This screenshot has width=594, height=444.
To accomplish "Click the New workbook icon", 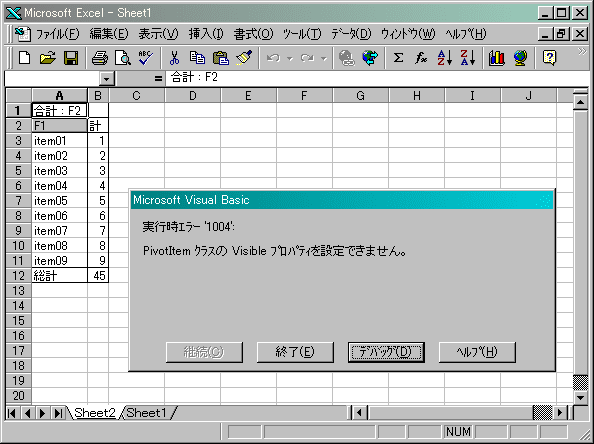I will [25, 58].
